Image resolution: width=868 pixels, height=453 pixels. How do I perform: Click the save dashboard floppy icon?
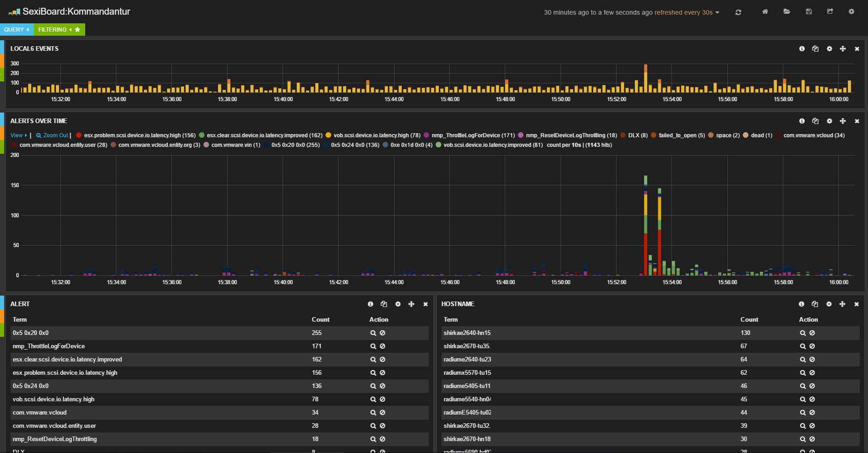coord(809,12)
